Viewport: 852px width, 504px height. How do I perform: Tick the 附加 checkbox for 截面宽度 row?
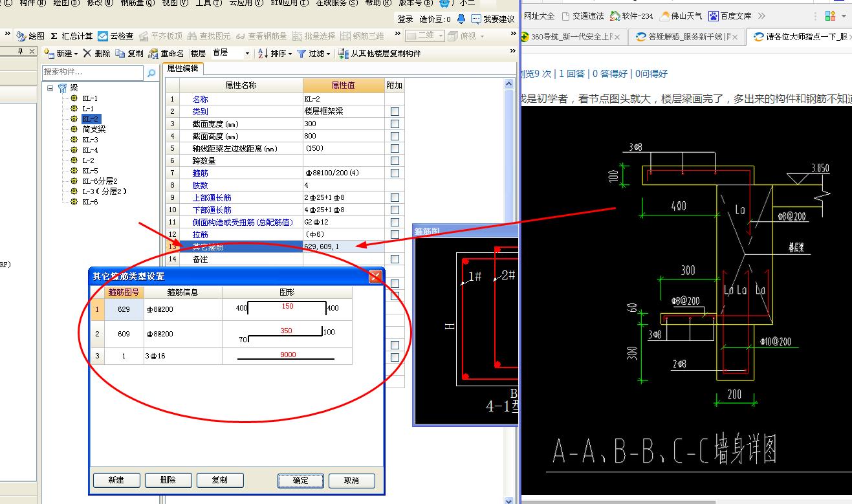[395, 124]
